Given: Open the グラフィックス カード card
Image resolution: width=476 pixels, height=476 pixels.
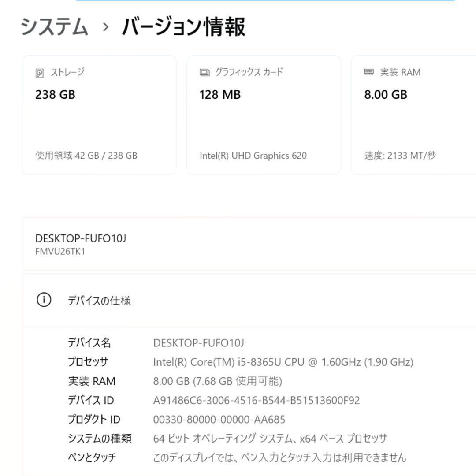Looking at the screenshot, I should (x=264, y=114).
